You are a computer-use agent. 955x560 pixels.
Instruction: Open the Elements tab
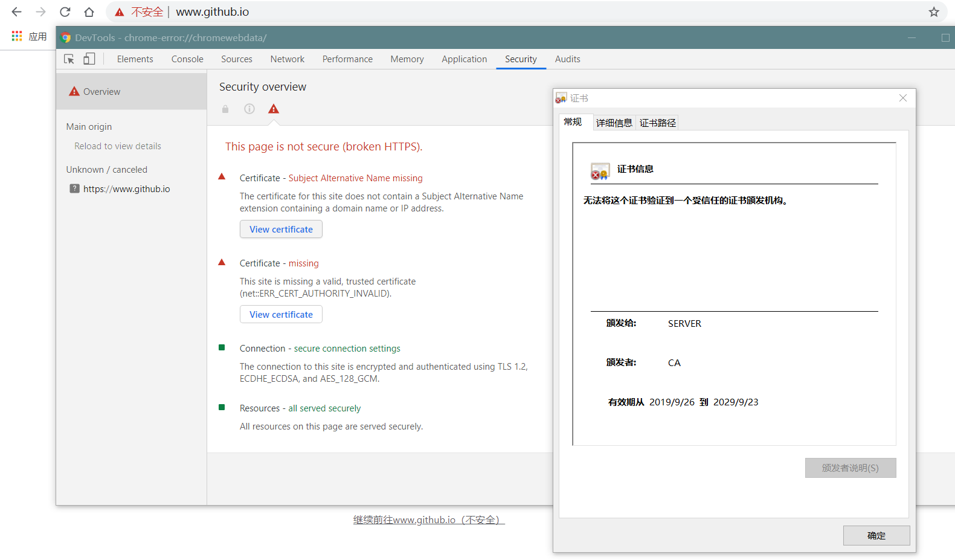[x=135, y=59]
